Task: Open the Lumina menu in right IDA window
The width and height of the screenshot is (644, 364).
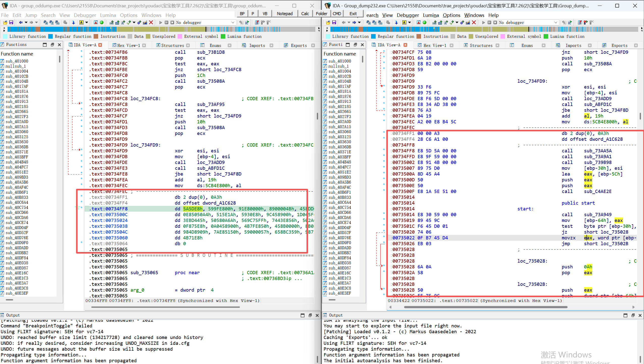Action: (431, 15)
